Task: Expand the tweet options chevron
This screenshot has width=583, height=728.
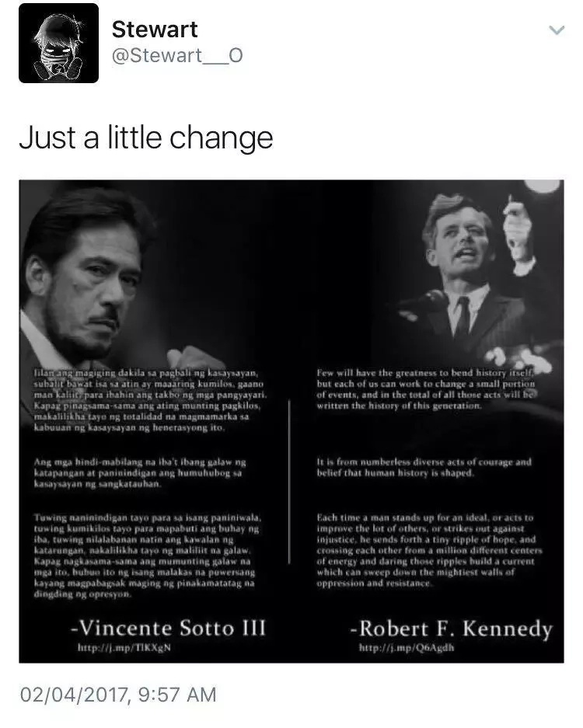Action: 557,30
